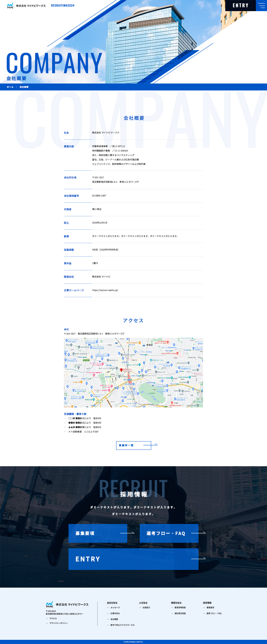The width and height of the screenshot is (267, 644).
Task: Open the 社員紹介 footer link
Action: tap(146, 607)
